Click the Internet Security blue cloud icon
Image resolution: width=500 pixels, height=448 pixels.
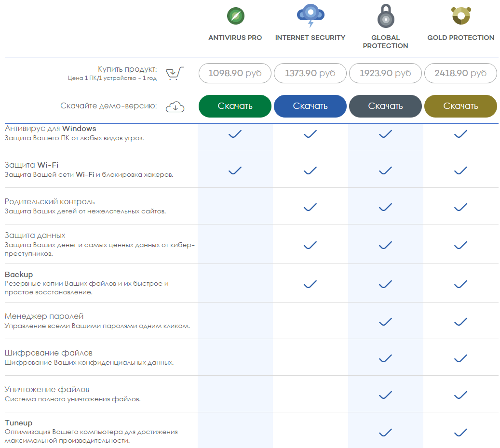coord(311,15)
